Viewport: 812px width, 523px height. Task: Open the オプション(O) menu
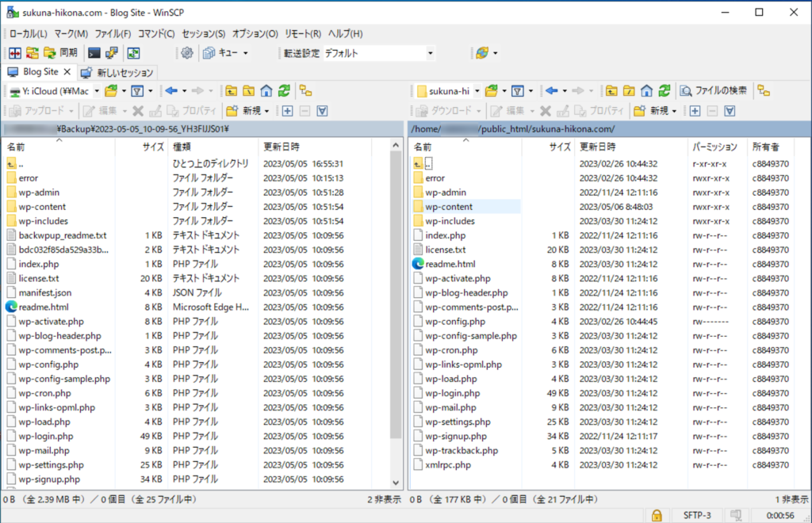pos(255,33)
